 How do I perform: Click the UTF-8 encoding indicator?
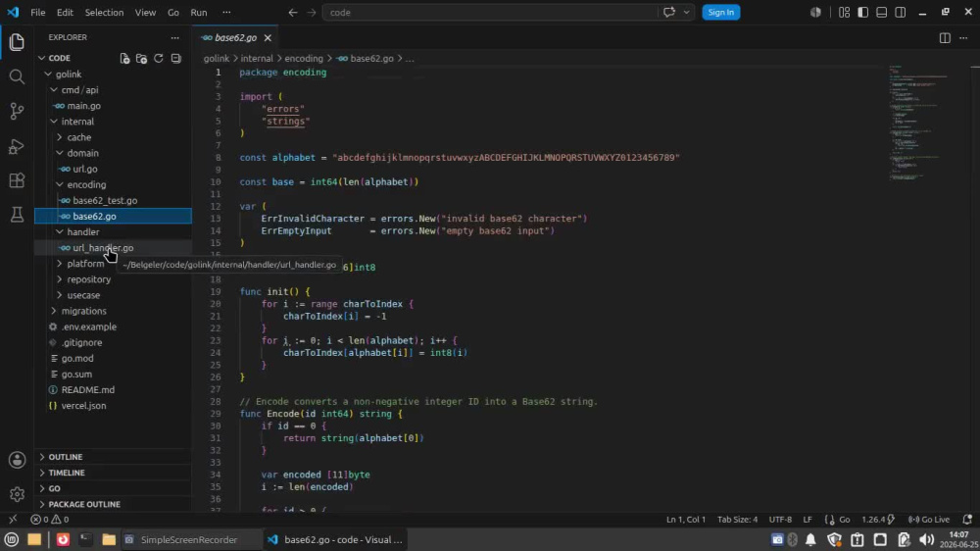[780, 519]
